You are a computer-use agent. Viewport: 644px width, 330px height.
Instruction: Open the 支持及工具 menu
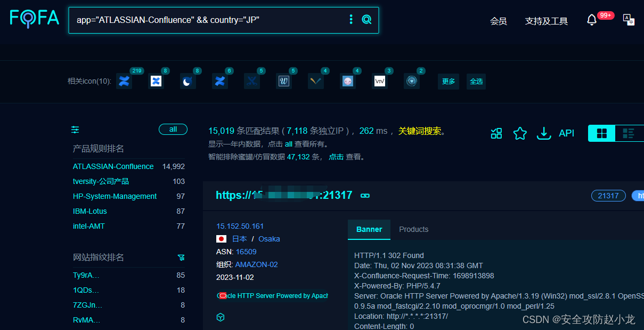[x=547, y=21]
